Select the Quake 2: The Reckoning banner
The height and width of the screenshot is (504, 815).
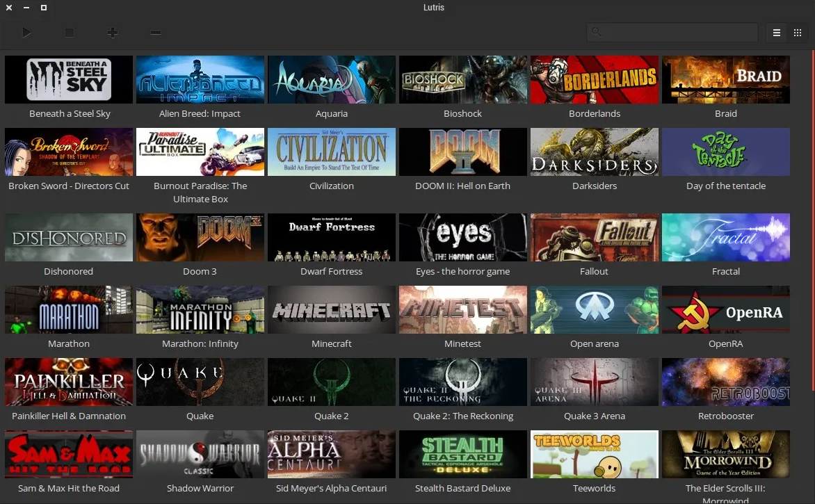tap(463, 382)
